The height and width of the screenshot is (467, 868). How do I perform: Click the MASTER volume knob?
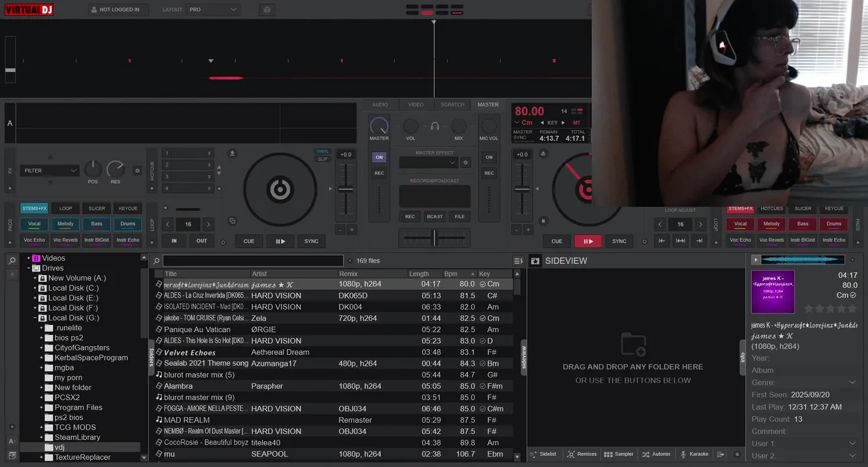(379, 126)
